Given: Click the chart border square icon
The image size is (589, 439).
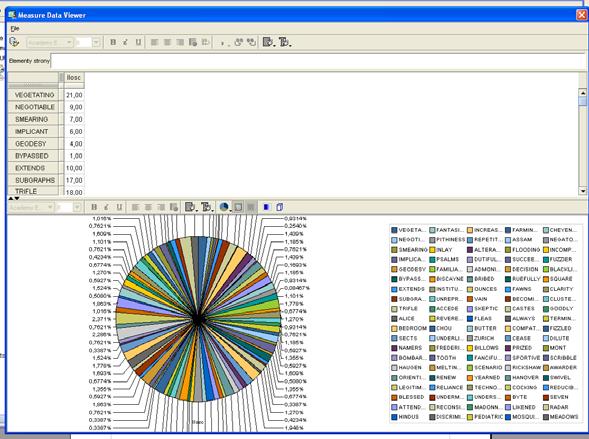Looking at the screenshot, I should point(238,207).
